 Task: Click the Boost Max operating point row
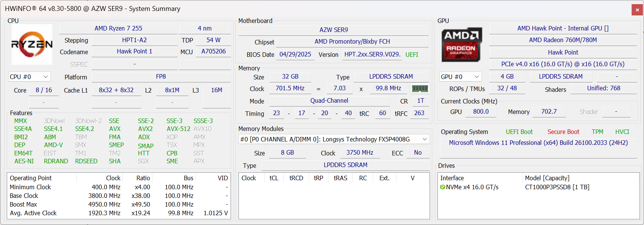(x=119, y=204)
